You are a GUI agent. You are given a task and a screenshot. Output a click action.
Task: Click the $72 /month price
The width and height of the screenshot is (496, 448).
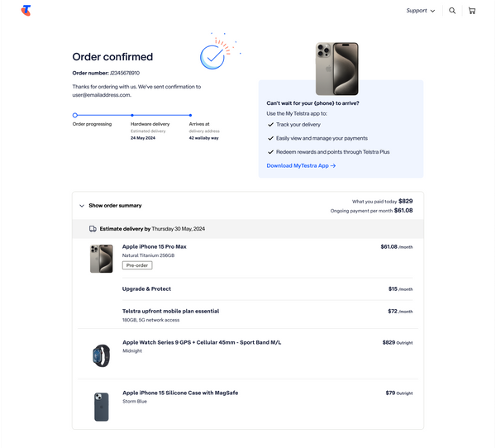(400, 312)
